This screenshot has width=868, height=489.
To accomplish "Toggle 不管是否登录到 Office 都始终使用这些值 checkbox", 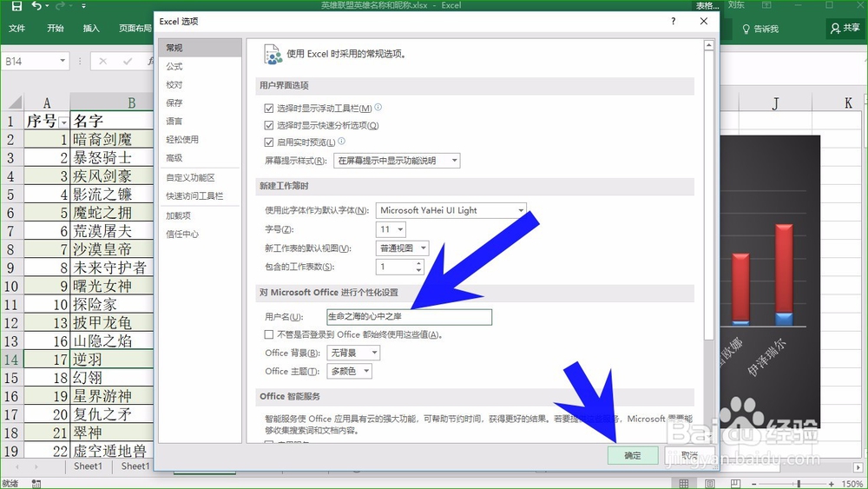I will (x=269, y=334).
